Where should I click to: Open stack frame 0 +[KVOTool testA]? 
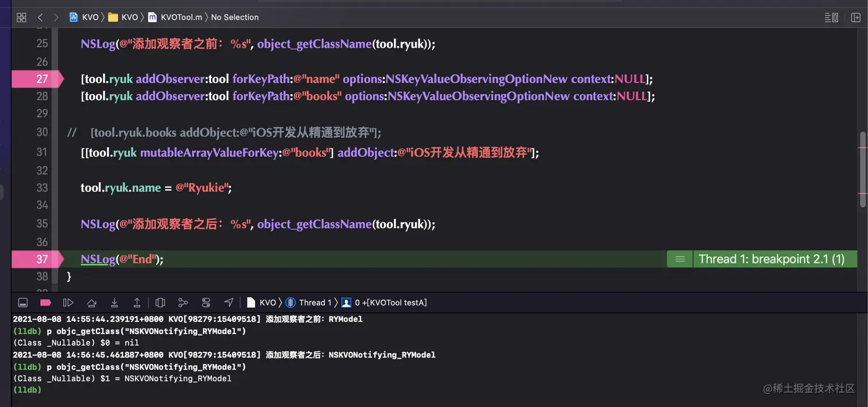coord(384,303)
